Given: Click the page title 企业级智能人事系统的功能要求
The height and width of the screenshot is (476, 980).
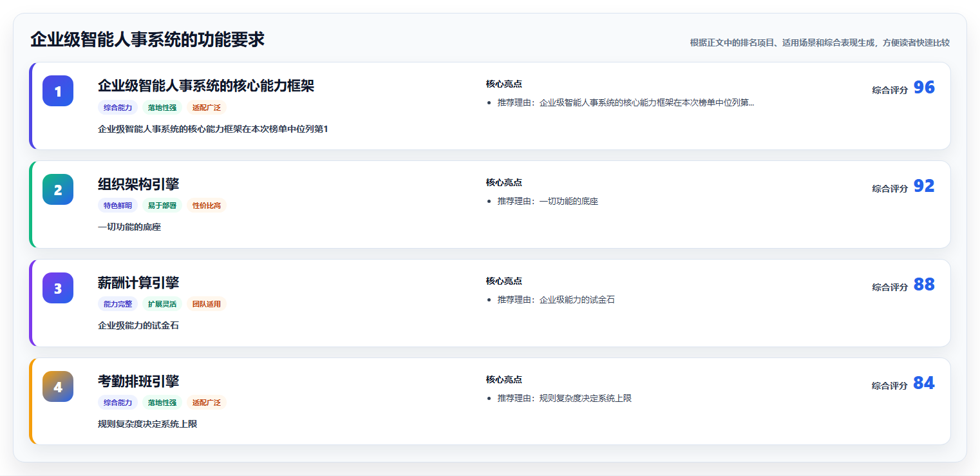Looking at the screenshot, I should (x=147, y=39).
